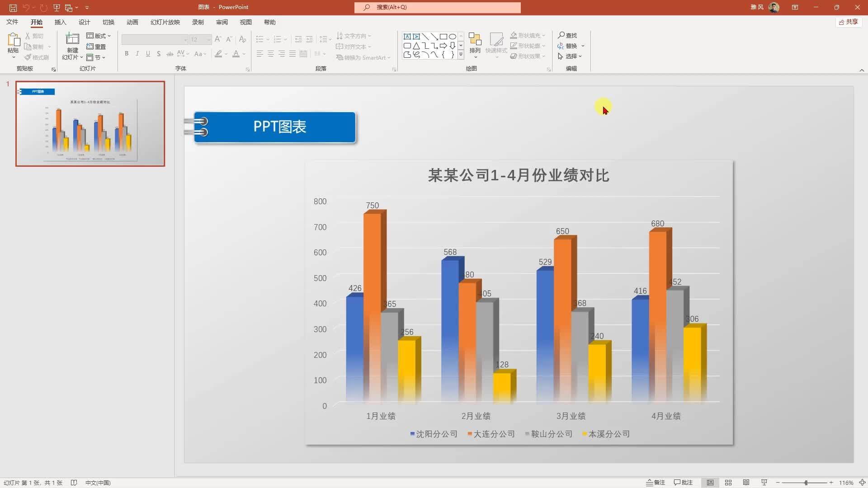
Task: Fit slide to current window icon
Action: coord(862,483)
